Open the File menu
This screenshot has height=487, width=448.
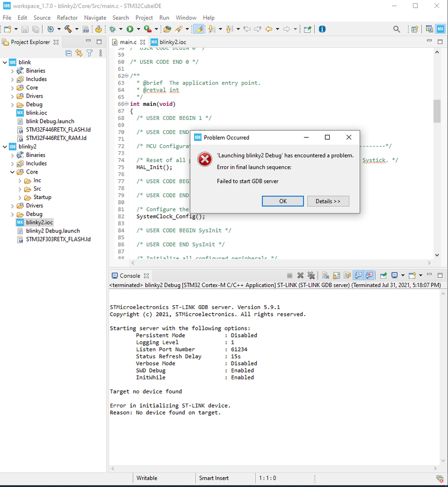pos(7,18)
